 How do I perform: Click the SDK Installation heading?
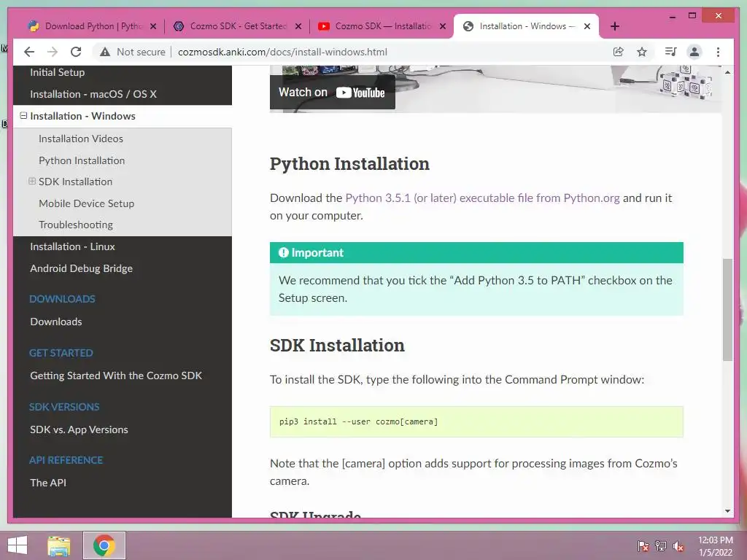click(337, 345)
